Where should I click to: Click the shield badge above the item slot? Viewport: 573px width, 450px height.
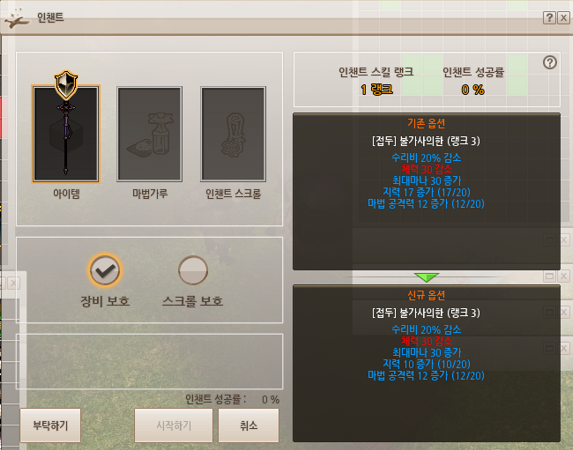click(x=66, y=85)
